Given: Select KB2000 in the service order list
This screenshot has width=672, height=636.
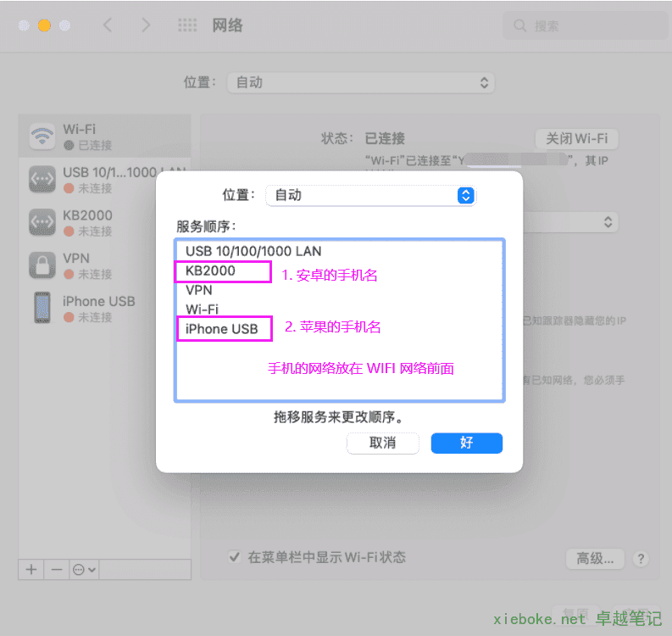Looking at the screenshot, I should 210,271.
